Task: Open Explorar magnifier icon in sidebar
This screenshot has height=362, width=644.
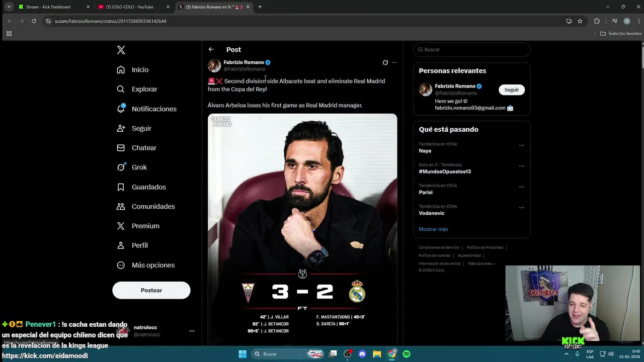Action: pyautogui.click(x=121, y=89)
